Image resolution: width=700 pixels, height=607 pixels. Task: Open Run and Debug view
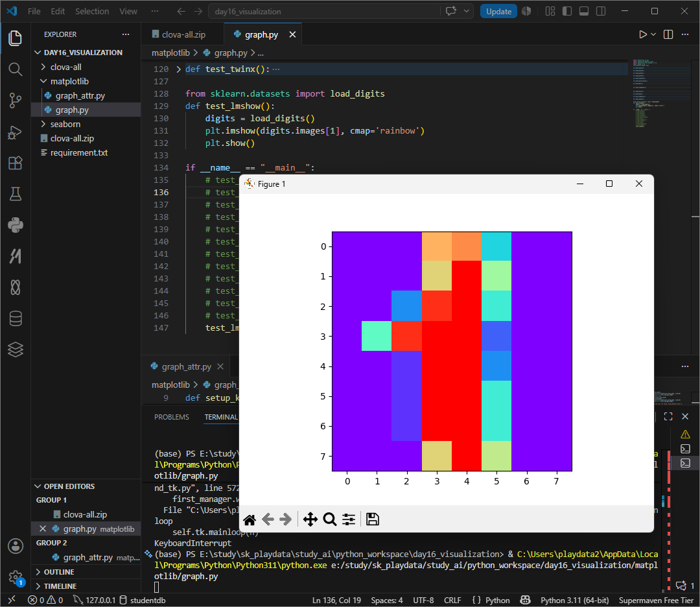15,132
